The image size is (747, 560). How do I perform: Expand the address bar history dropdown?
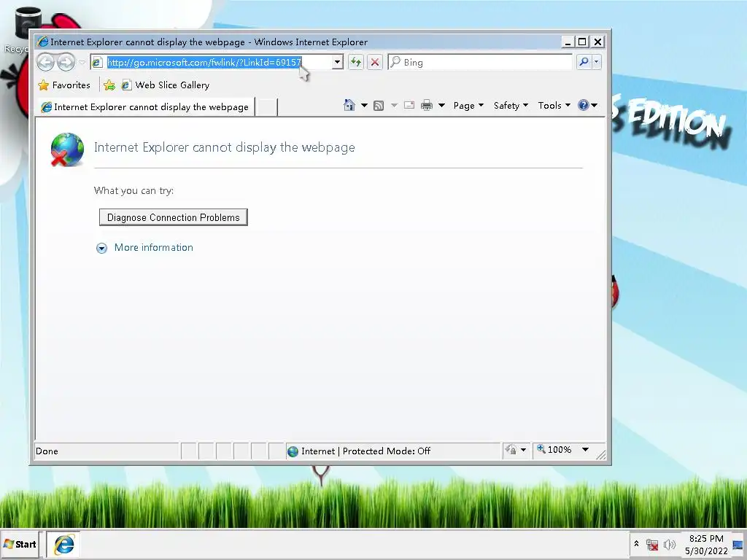337,63
